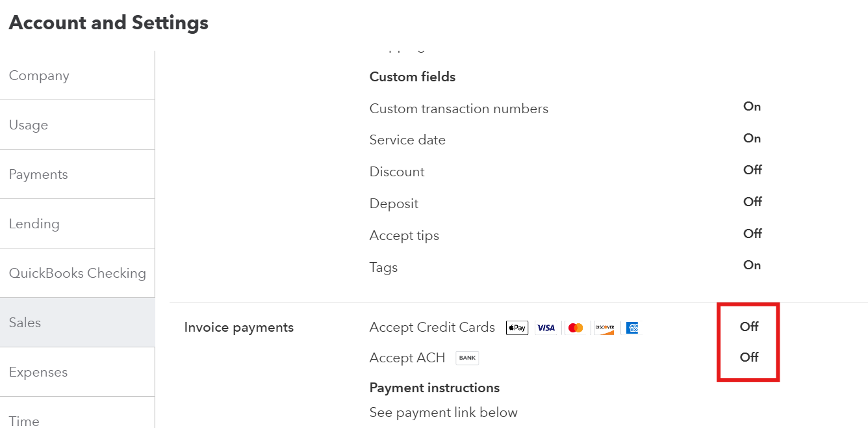Turn on Accept Credit Cards
868x428 pixels.
click(x=748, y=327)
